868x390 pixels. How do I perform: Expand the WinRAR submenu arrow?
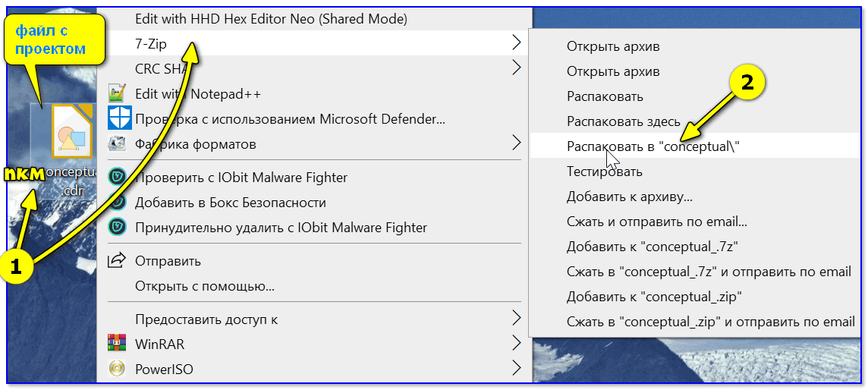(516, 343)
